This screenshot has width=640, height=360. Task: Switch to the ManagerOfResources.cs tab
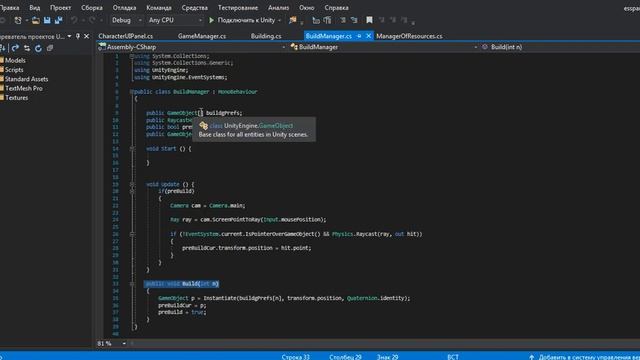point(409,36)
